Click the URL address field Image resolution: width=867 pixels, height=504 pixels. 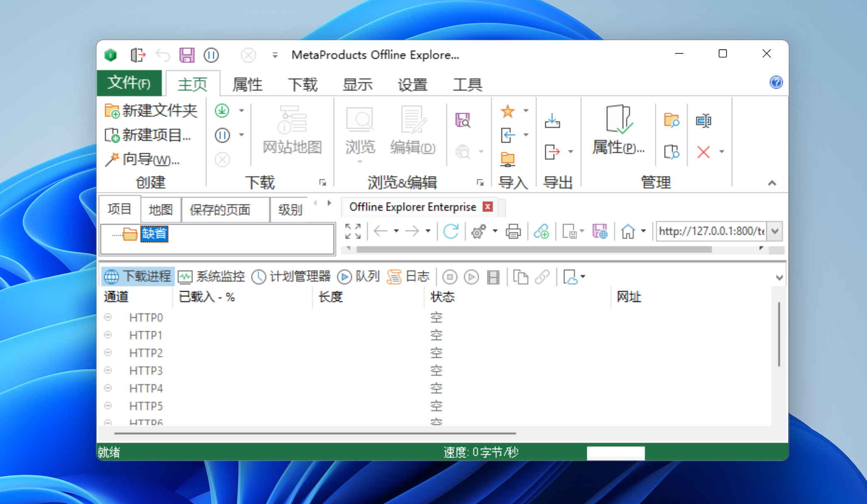coord(711,231)
